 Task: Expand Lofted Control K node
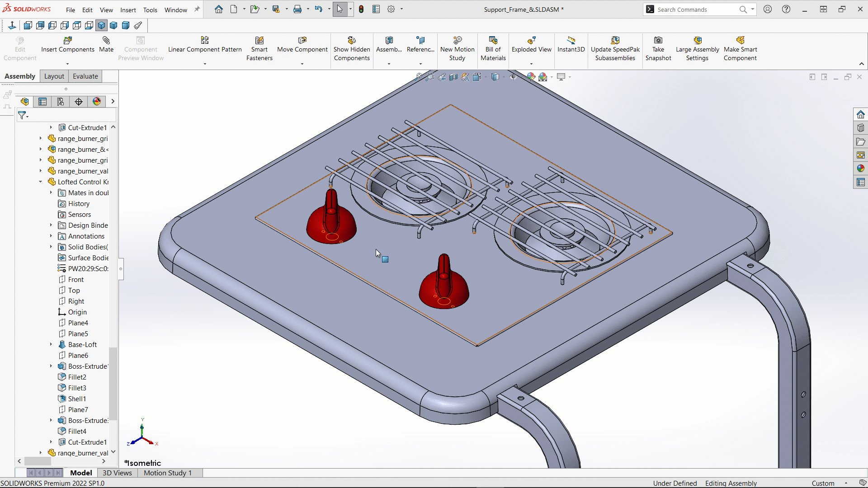coord(41,182)
